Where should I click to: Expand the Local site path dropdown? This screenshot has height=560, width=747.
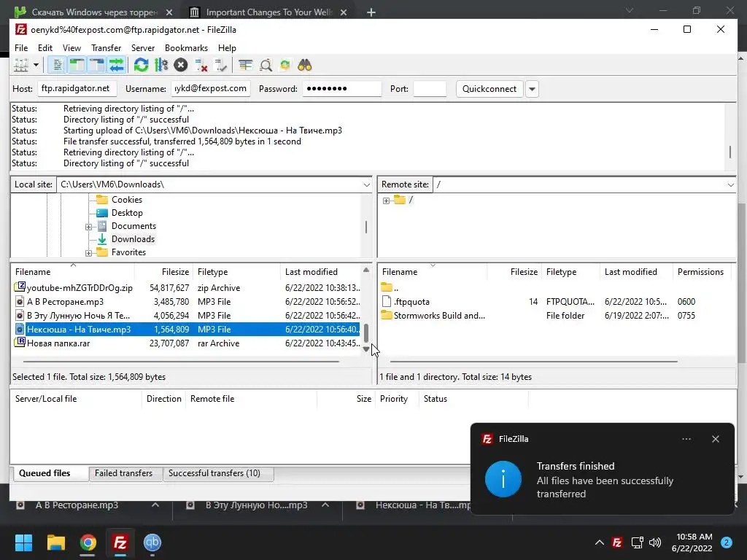(x=366, y=184)
